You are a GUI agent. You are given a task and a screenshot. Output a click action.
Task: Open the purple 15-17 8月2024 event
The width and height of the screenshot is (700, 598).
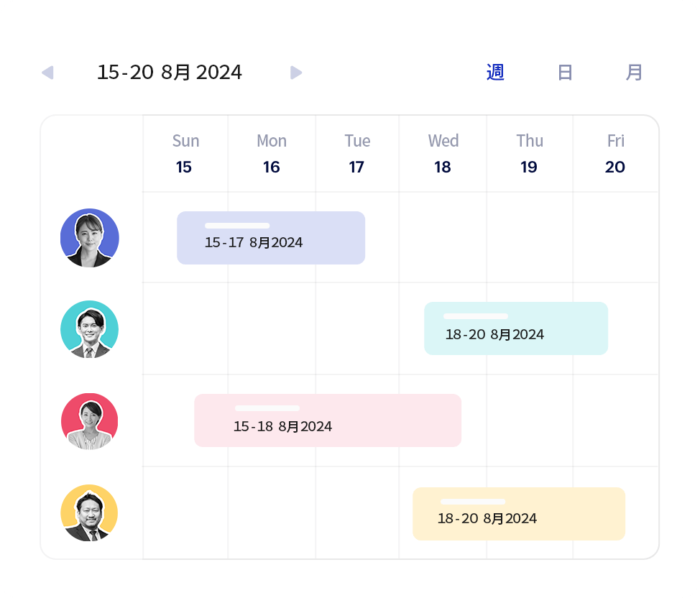[271, 238]
